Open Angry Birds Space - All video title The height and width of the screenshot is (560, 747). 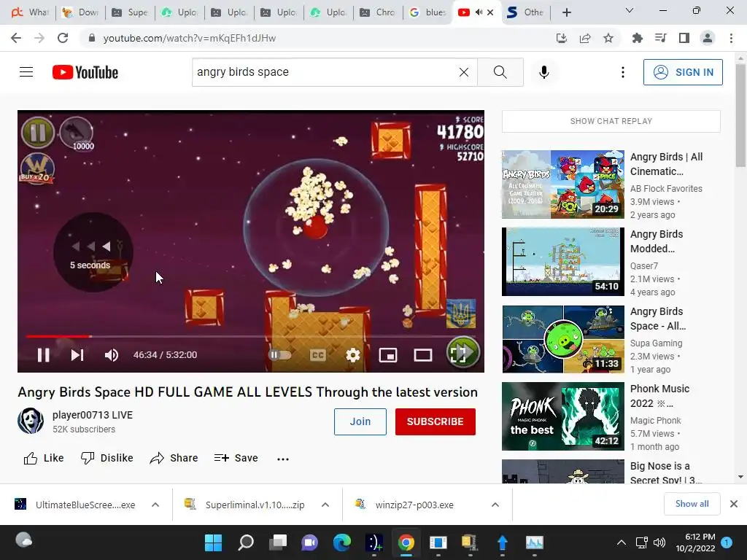pyautogui.click(x=658, y=319)
